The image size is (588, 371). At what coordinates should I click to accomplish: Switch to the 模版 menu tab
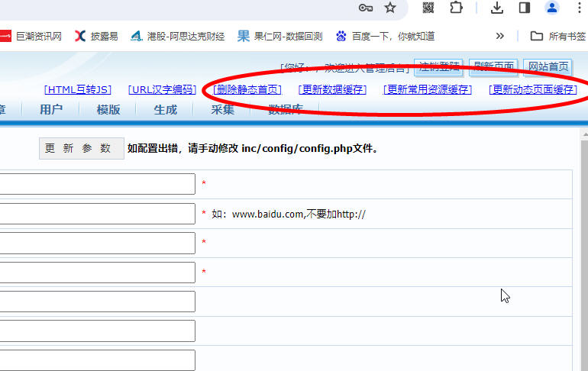(x=108, y=109)
